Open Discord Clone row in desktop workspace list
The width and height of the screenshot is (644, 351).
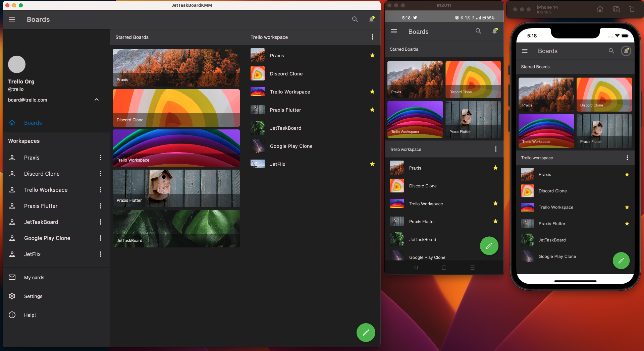313,74
